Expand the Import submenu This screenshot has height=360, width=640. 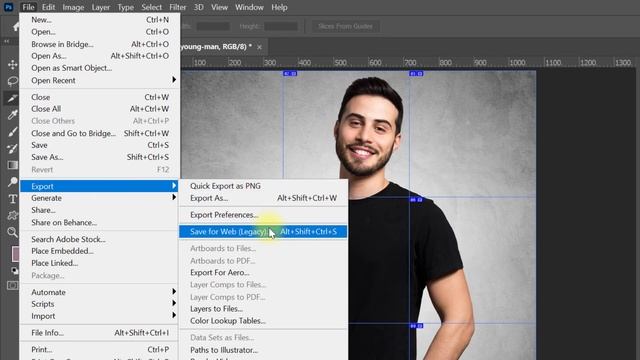pyautogui.click(x=100, y=316)
